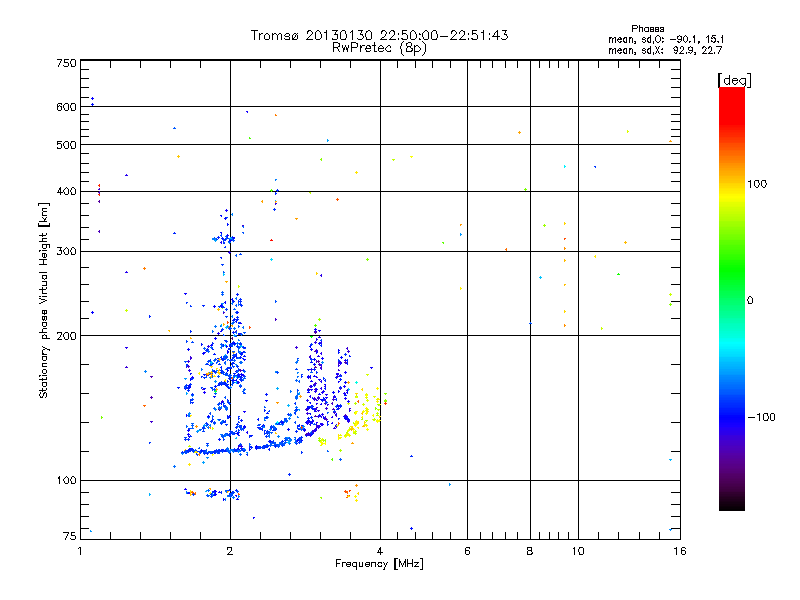Click the '600' height axis tick label
This screenshot has width=800, height=600.
66,107
